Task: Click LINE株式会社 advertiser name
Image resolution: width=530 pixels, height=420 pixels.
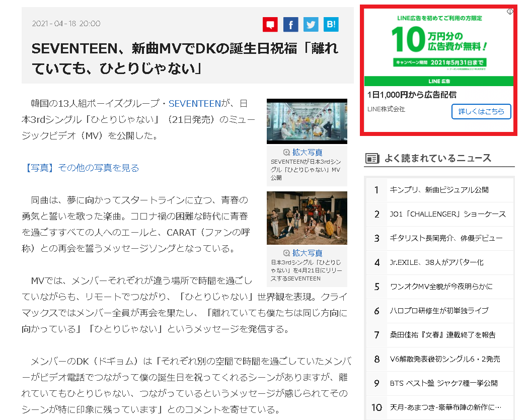Action: click(x=386, y=109)
